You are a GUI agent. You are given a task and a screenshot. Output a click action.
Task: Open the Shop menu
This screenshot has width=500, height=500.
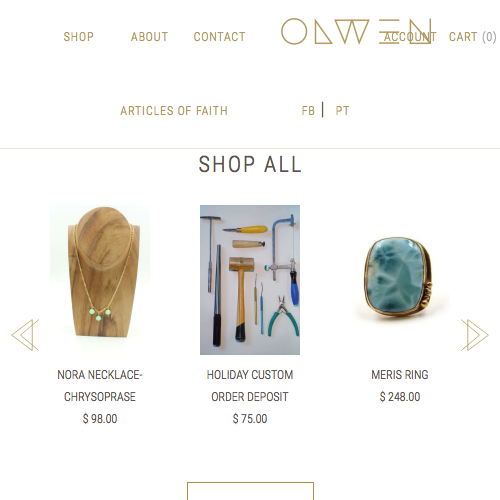click(79, 37)
